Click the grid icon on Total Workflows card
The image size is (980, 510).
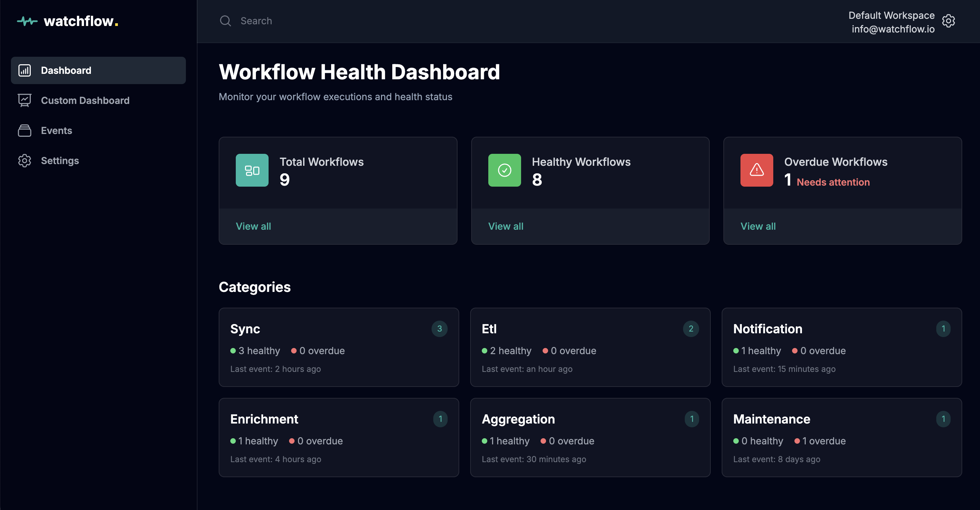pos(252,170)
